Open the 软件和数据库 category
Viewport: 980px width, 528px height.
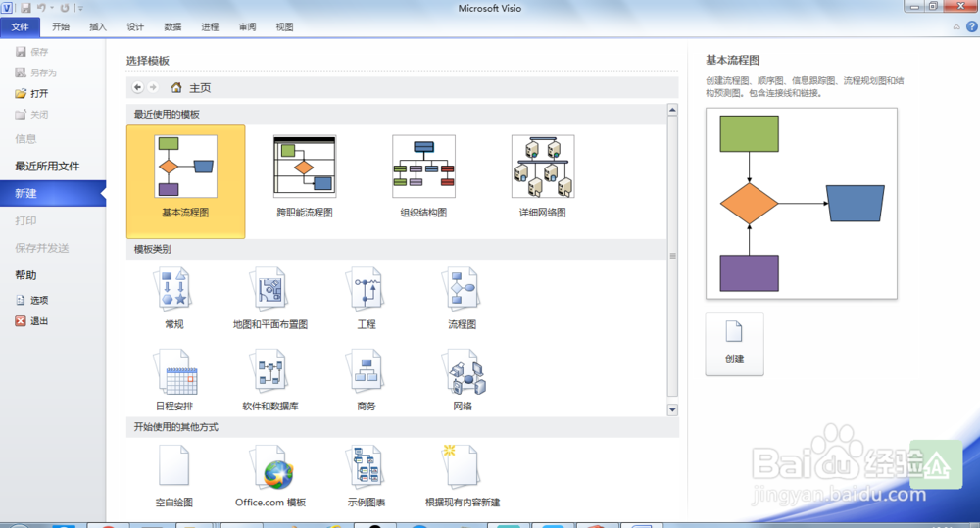(270, 380)
